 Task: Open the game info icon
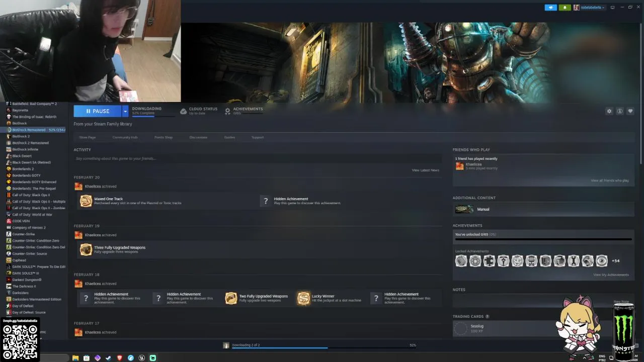[620, 111]
